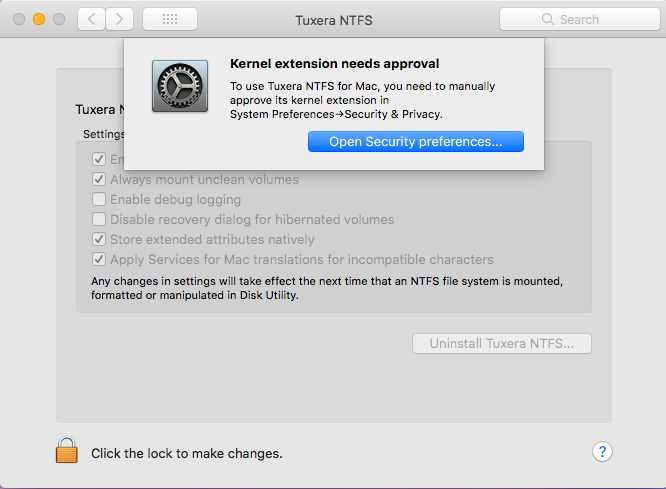Click the Tuxera NTFS window title

334,20
